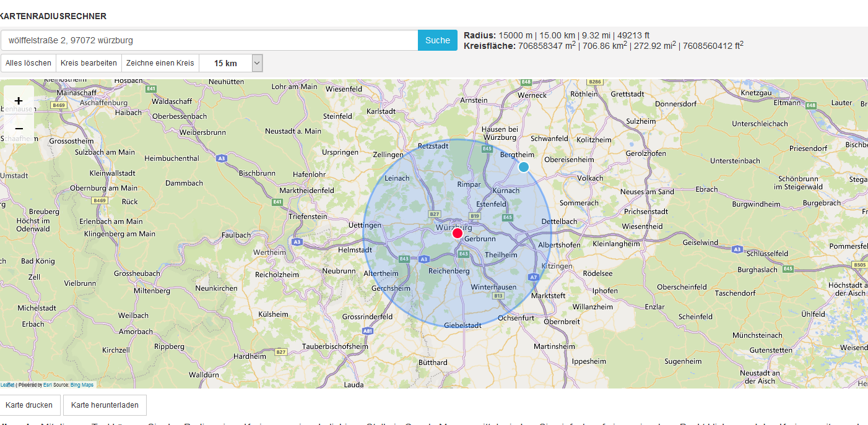Screen dimensions: 868x425
Task: Click the Werneck label on the map
Action: [532, 95]
